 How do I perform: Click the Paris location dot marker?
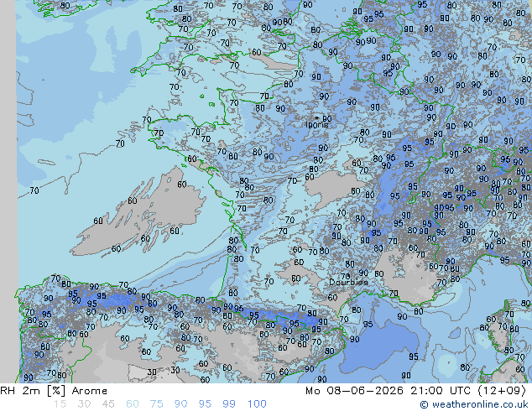(x=317, y=117)
